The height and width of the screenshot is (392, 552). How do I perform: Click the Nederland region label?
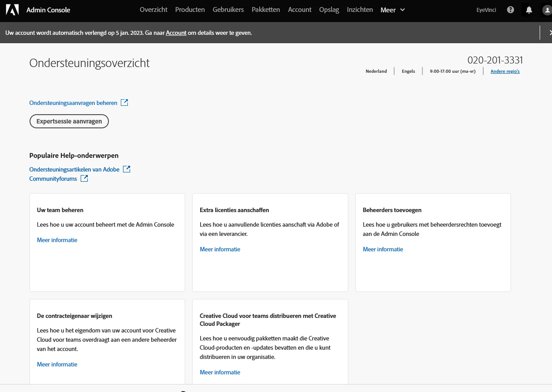click(376, 71)
